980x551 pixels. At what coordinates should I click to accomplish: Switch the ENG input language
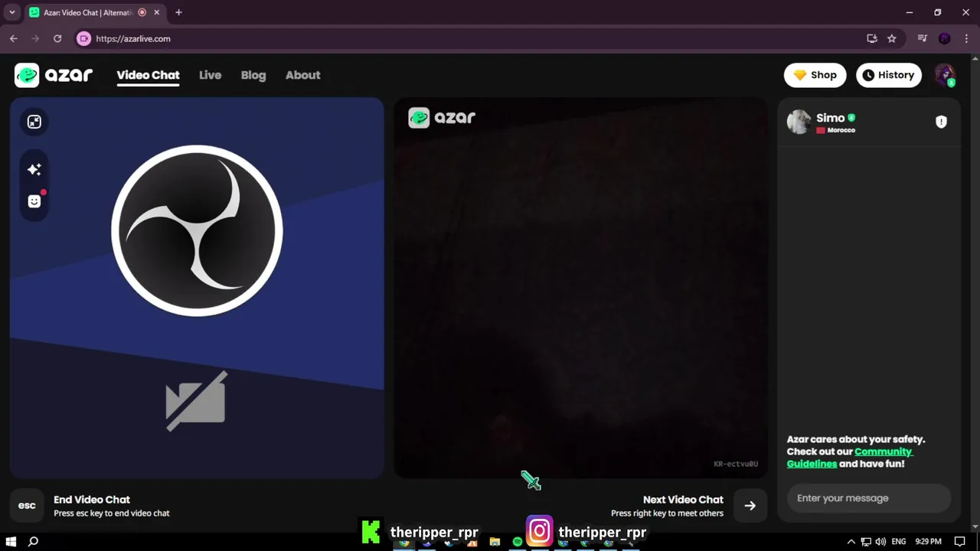click(899, 542)
